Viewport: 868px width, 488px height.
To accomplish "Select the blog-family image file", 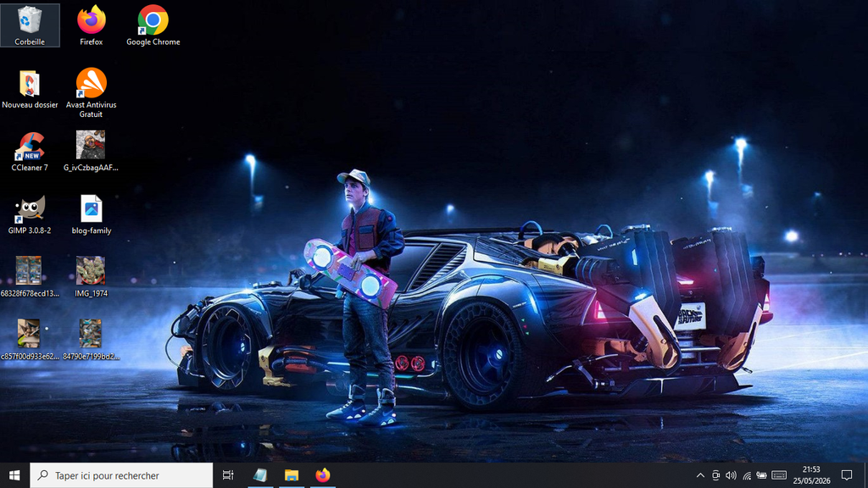I will [x=92, y=214].
